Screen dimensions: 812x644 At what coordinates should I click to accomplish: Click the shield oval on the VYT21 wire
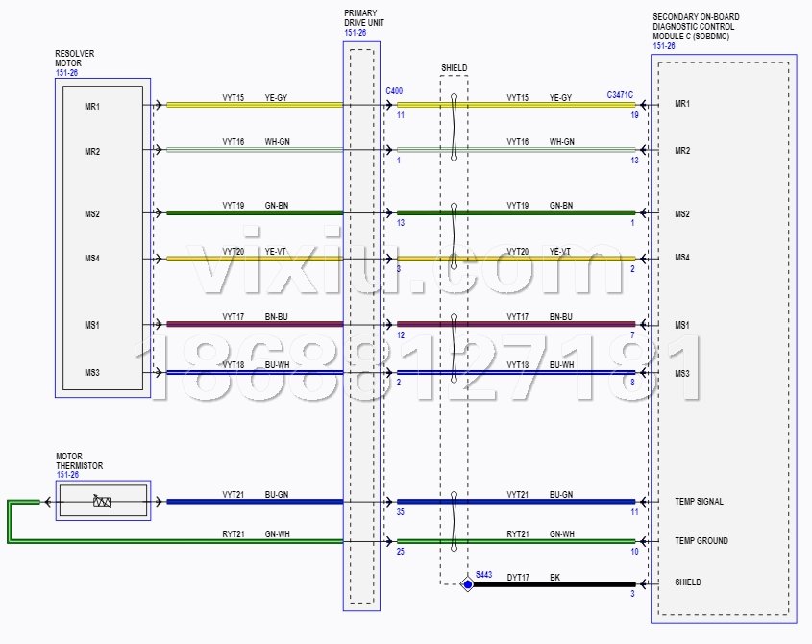click(x=454, y=501)
